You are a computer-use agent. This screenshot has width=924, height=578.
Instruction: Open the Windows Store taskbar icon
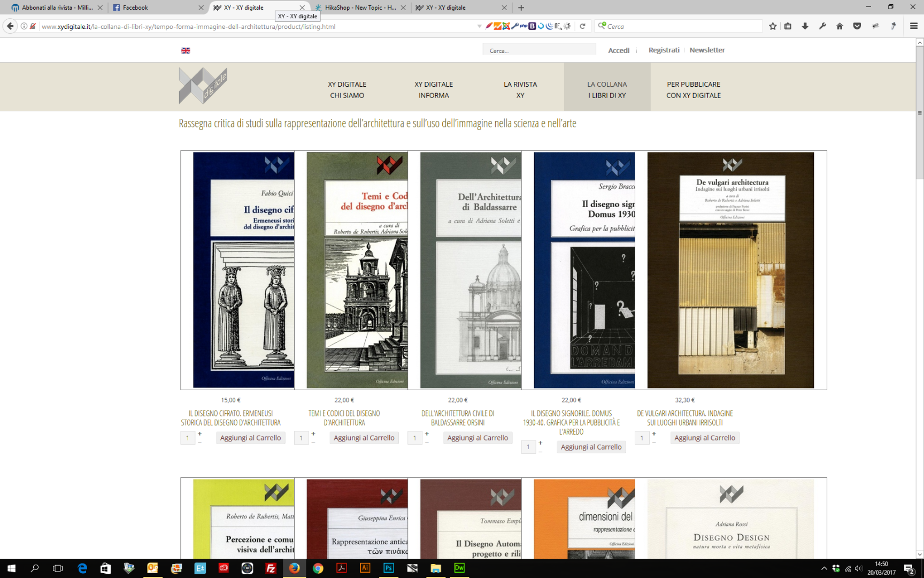point(105,568)
